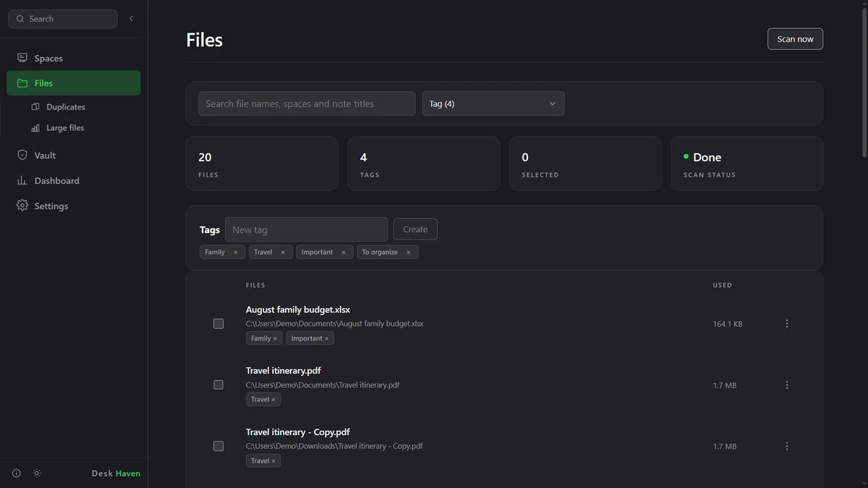Click the Scan now button
868x488 pixels.
coord(795,39)
